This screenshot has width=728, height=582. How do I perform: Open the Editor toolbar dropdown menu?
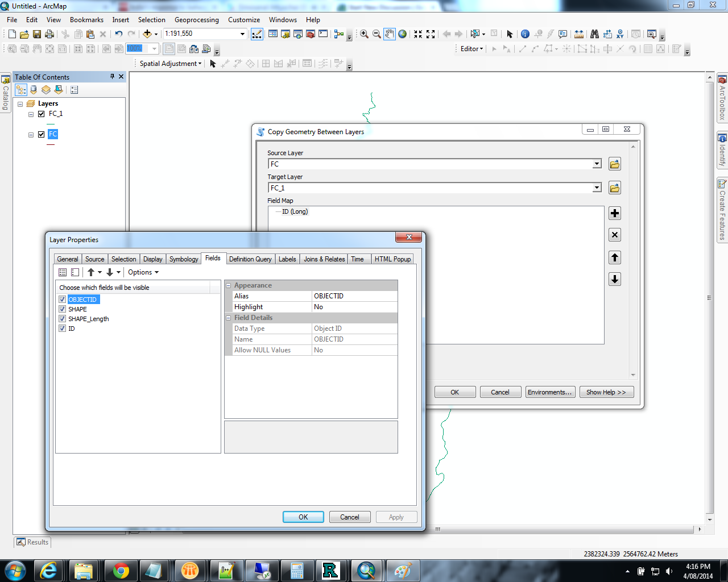pyautogui.click(x=471, y=49)
